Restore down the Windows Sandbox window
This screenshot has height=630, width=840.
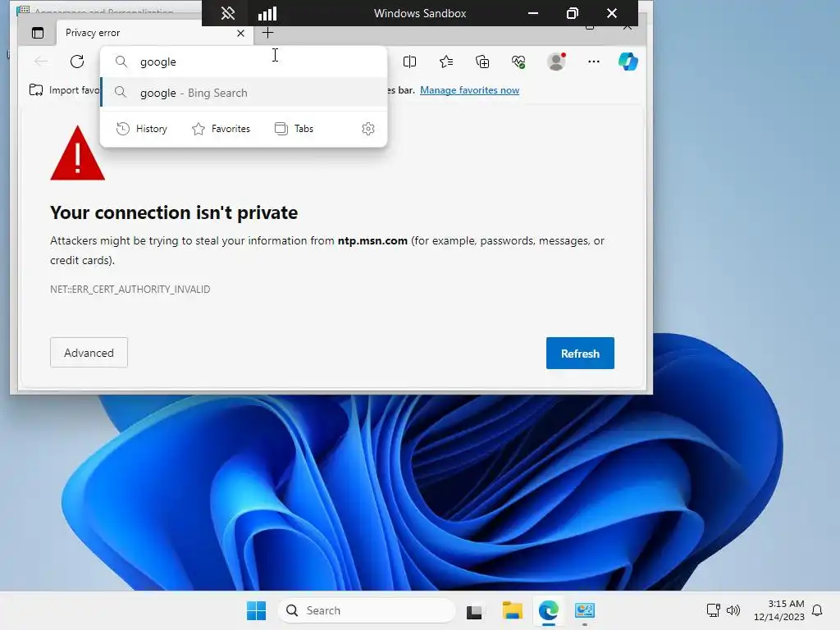click(x=572, y=13)
